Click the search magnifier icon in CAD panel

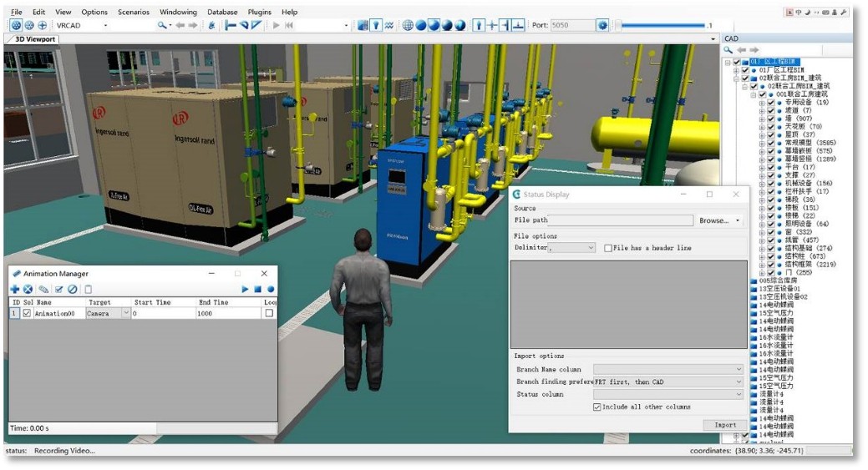pyautogui.click(x=728, y=50)
